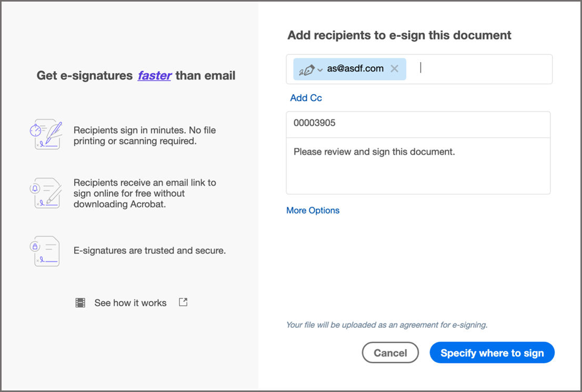The width and height of the screenshot is (582, 392).
Task: Click the underlined word faster in heading
Action: point(155,76)
